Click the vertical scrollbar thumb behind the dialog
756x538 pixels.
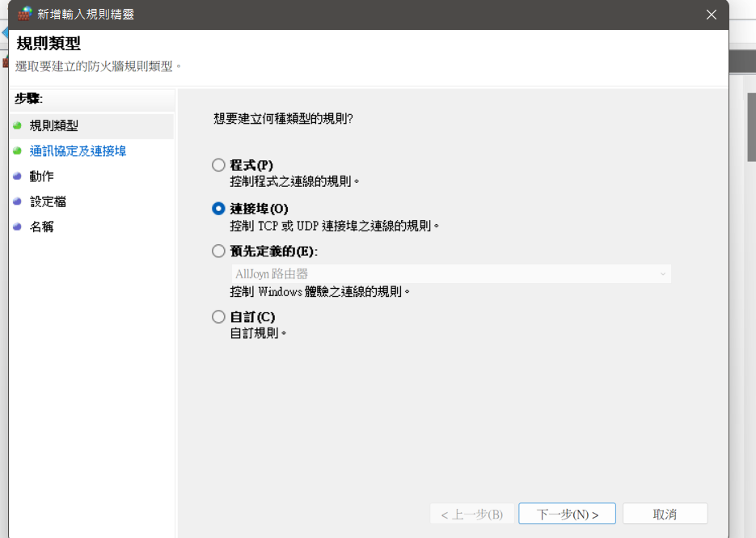point(751,127)
